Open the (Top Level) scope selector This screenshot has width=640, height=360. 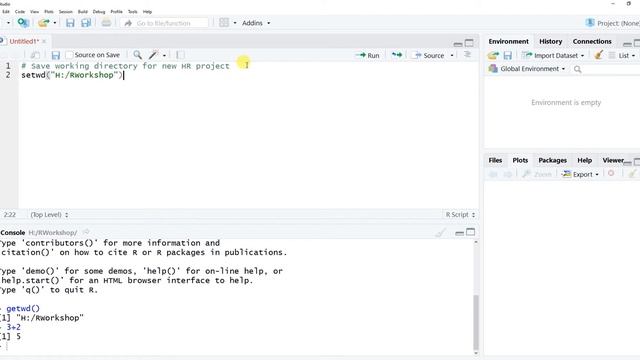49,215
